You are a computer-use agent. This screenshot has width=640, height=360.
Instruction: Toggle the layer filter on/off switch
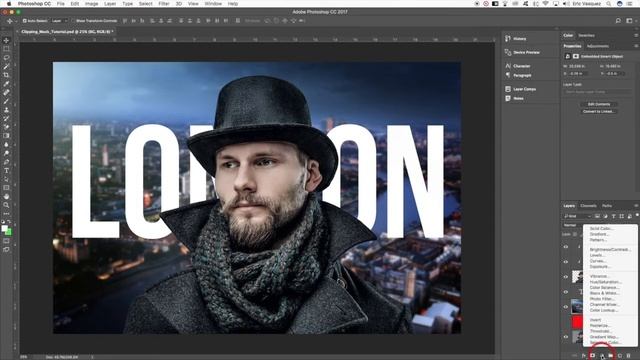coord(637,216)
